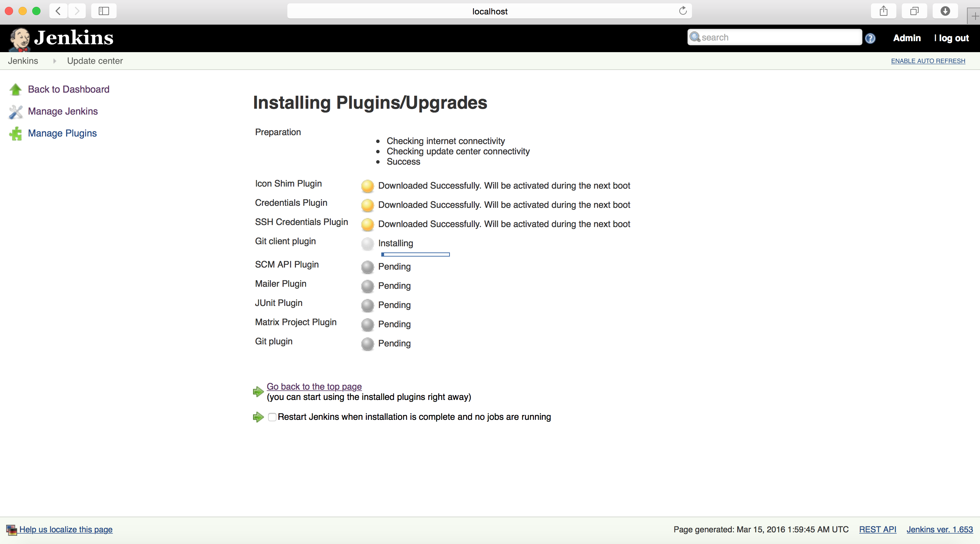
Task: Click the Jenkins butler logo
Action: [20, 39]
